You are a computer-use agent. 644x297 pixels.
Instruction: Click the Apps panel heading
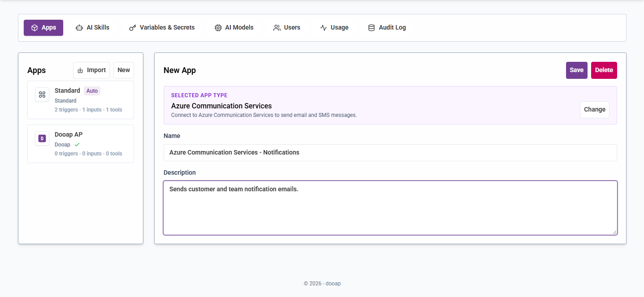(x=37, y=70)
